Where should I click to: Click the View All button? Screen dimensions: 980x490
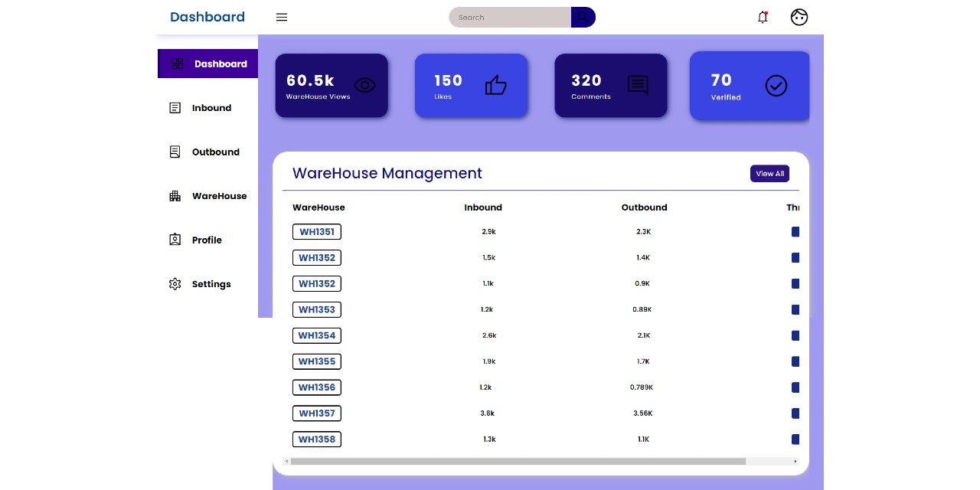769,174
